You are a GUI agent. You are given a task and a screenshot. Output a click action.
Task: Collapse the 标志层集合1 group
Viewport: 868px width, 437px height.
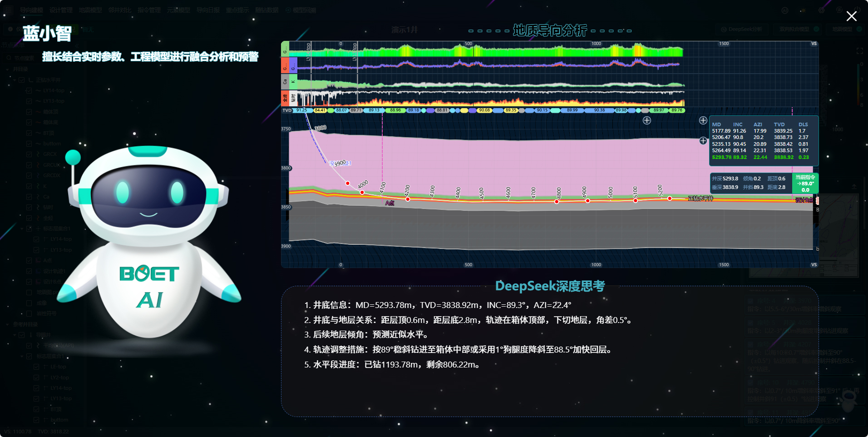tap(22, 229)
